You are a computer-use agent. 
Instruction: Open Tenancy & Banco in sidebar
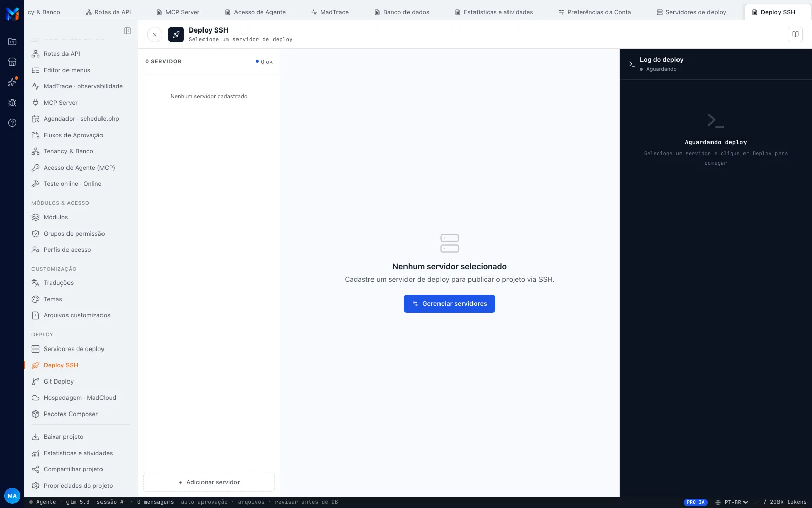81,151
